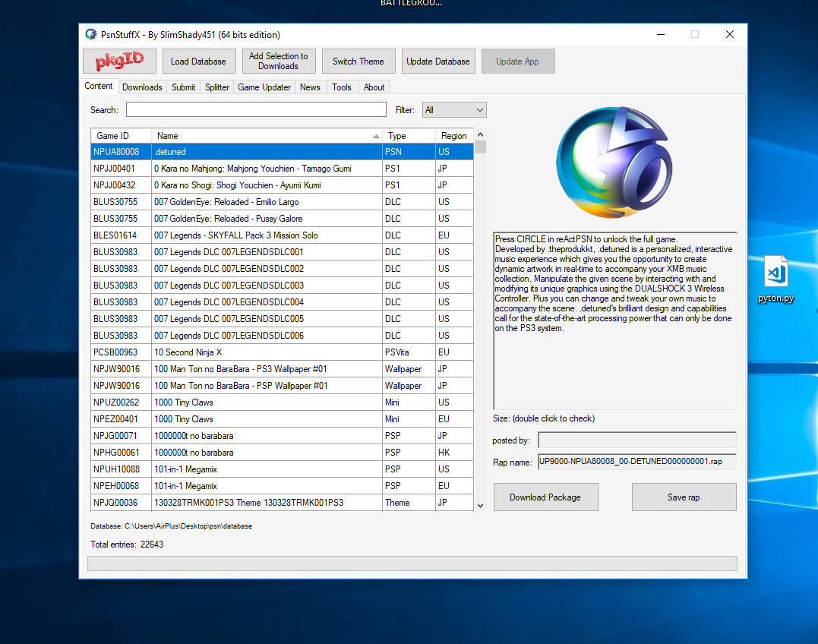Go to the Splitter tab
This screenshot has height=644, width=818.
point(216,87)
